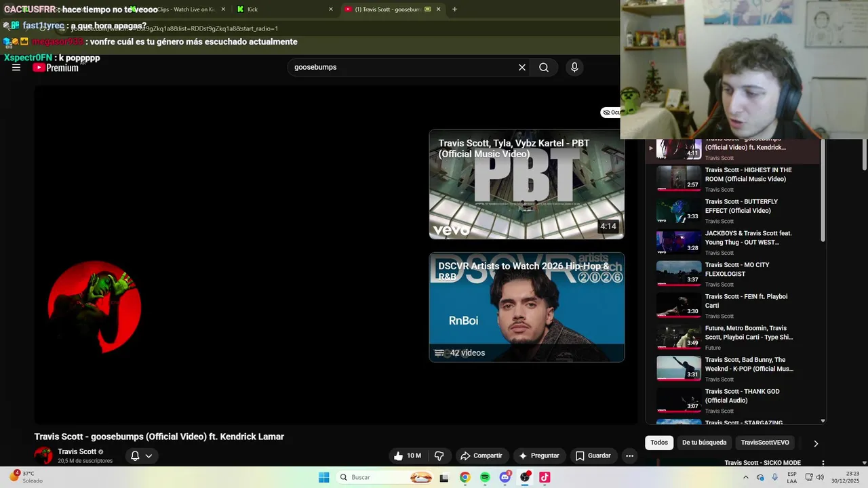The image size is (868, 488).
Task: Open the volume tray icon
Action: 820,477
